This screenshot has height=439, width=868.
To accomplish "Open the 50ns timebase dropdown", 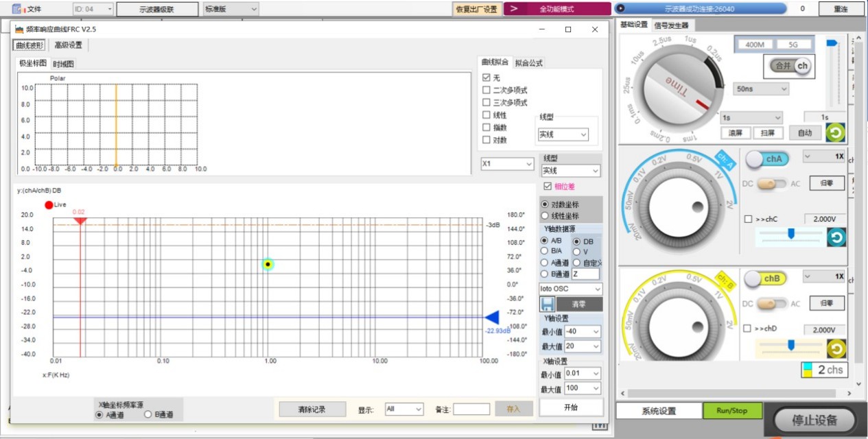I will tap(762, 88).
